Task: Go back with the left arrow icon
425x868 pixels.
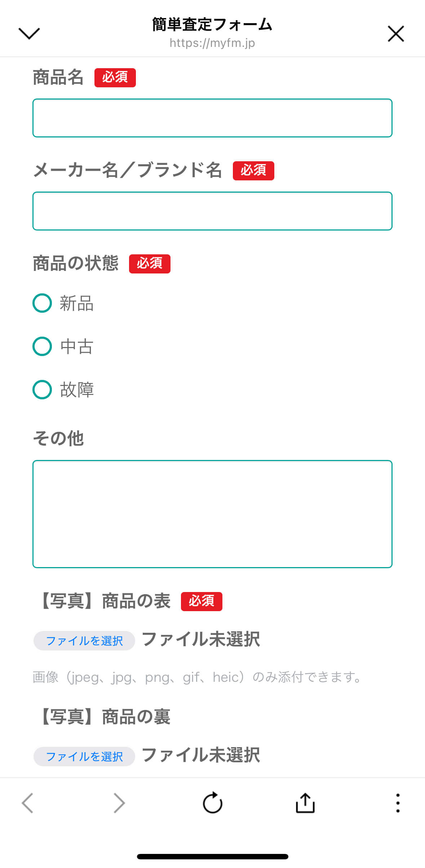Action: tap(28, 803)
